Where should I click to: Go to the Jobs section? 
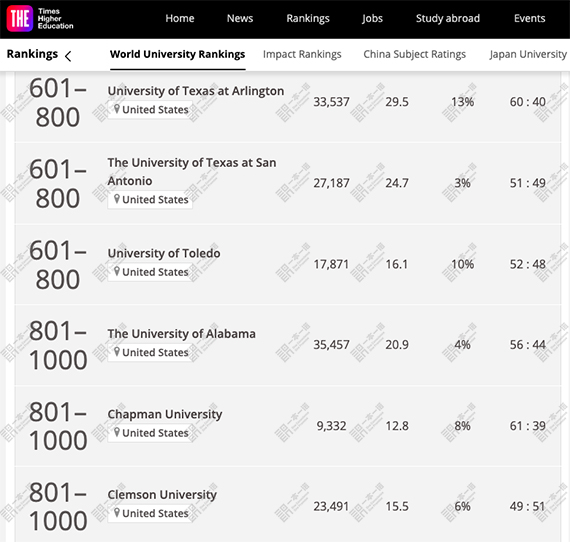click(372, 19)
